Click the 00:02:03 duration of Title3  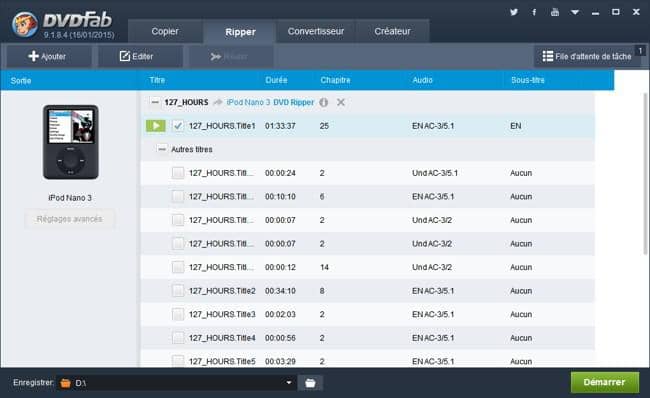click(280, 314)
